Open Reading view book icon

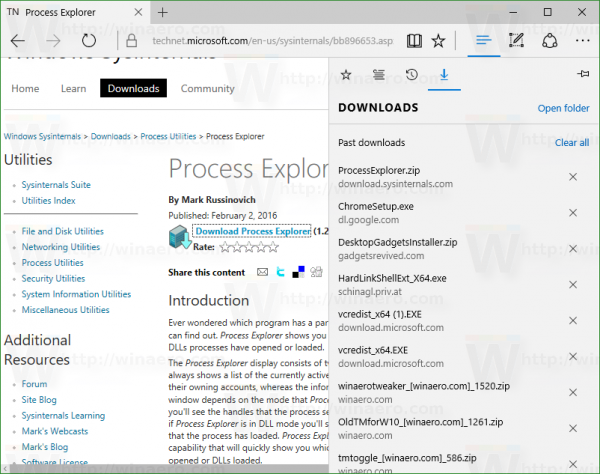point(414,41)
